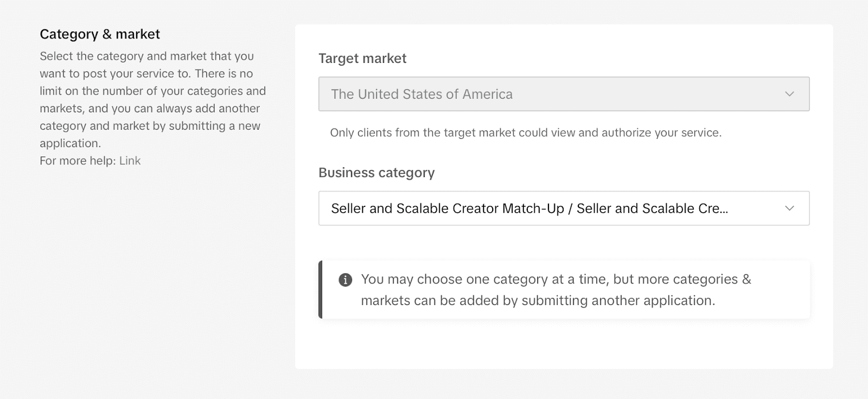Expand the Seller and Scalable Creator Match-Up dropdown
Screen dimensions: 868x399
563,208
